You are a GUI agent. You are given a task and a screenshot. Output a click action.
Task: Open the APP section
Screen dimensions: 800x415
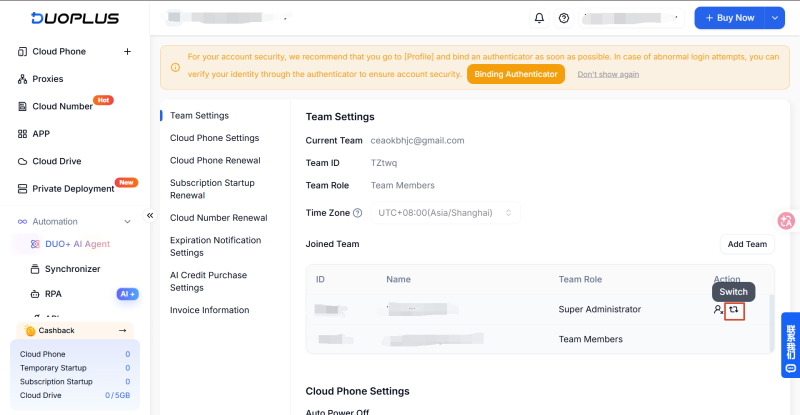point(41,134)
